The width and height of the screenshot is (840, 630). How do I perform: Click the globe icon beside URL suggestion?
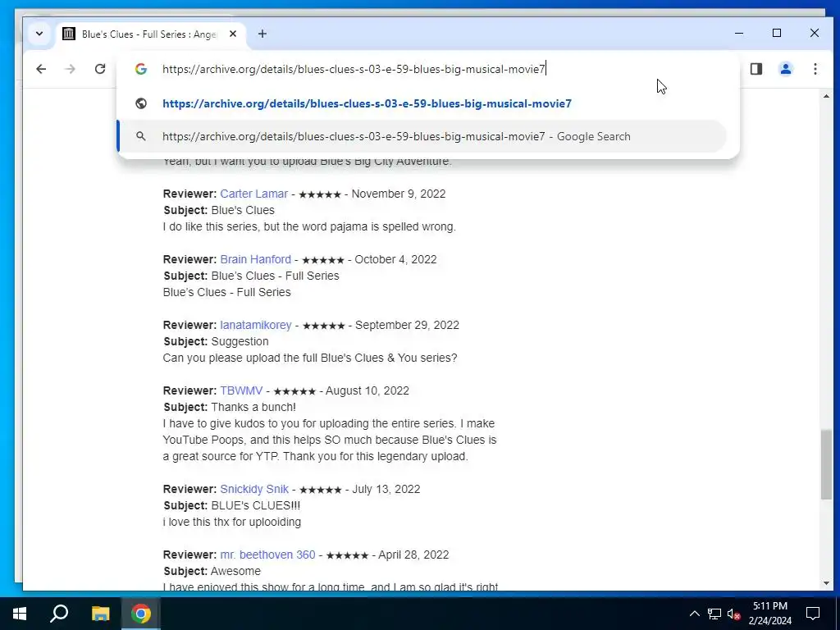(141, 103)
